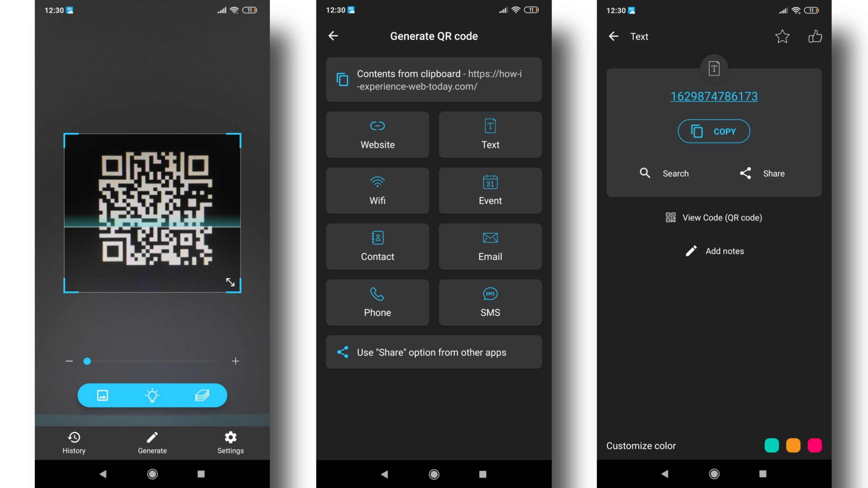Screen dimensions: 868x488
Task: Copy the scanned text number
Action: (714, 131)
